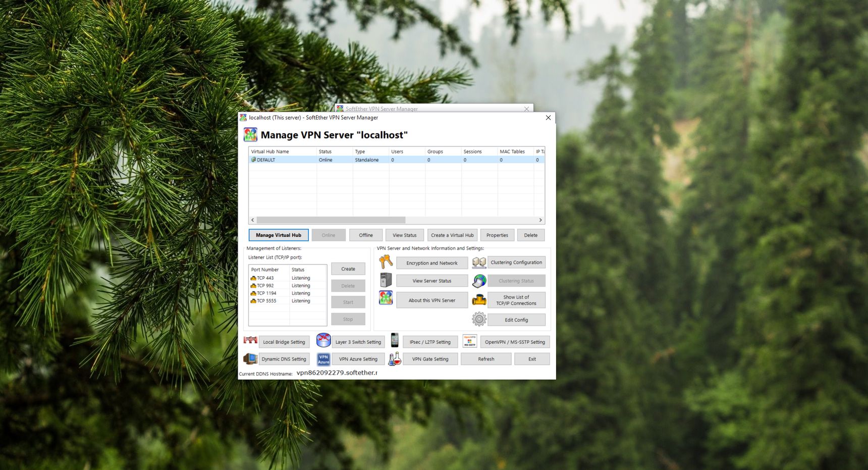Click the VPN Azure icon

coord(323,359)
